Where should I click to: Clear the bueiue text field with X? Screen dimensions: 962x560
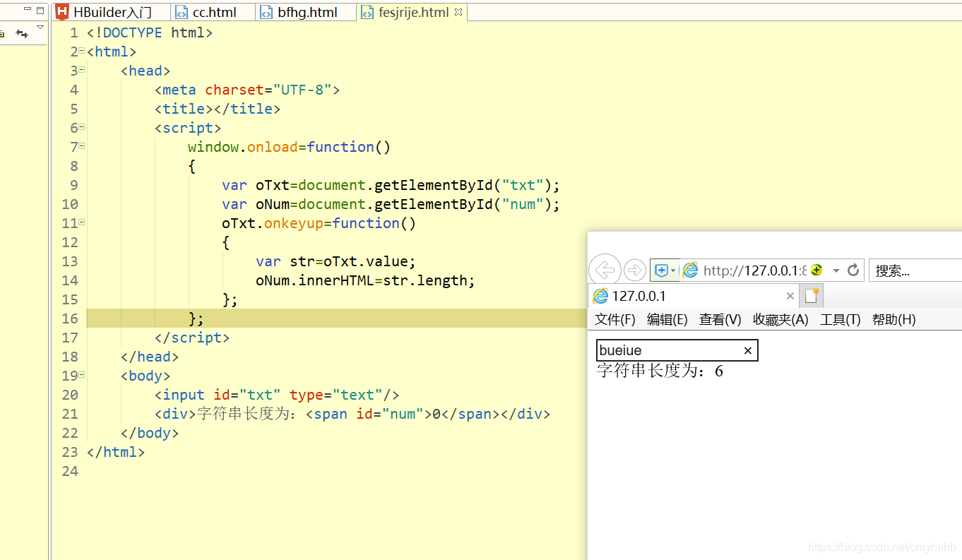point(748,351)
